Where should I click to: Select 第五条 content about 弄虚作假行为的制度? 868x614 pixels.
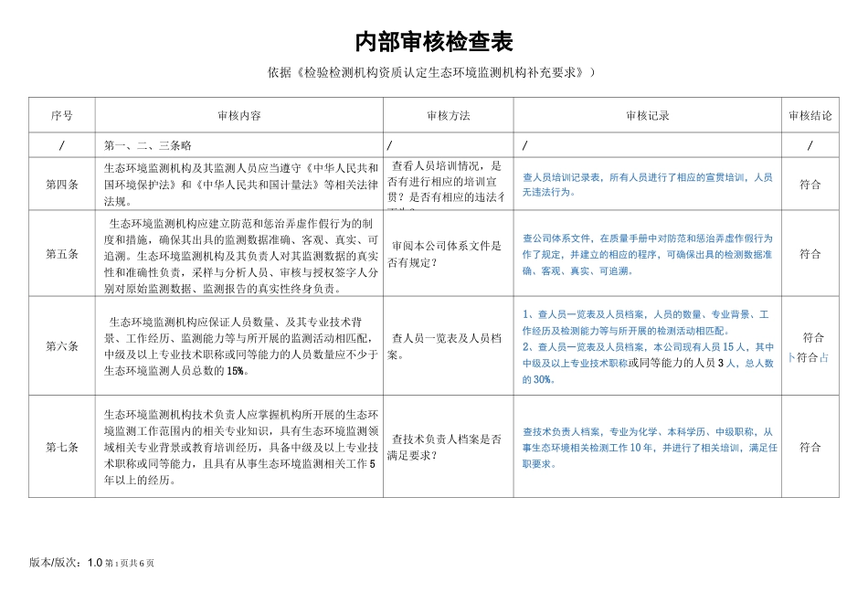tap(241, 256)
